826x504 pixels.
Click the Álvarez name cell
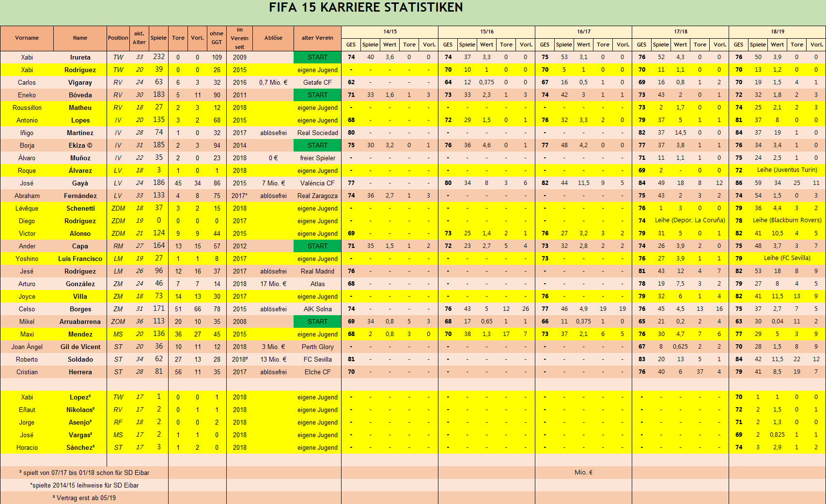pos(80,170)
